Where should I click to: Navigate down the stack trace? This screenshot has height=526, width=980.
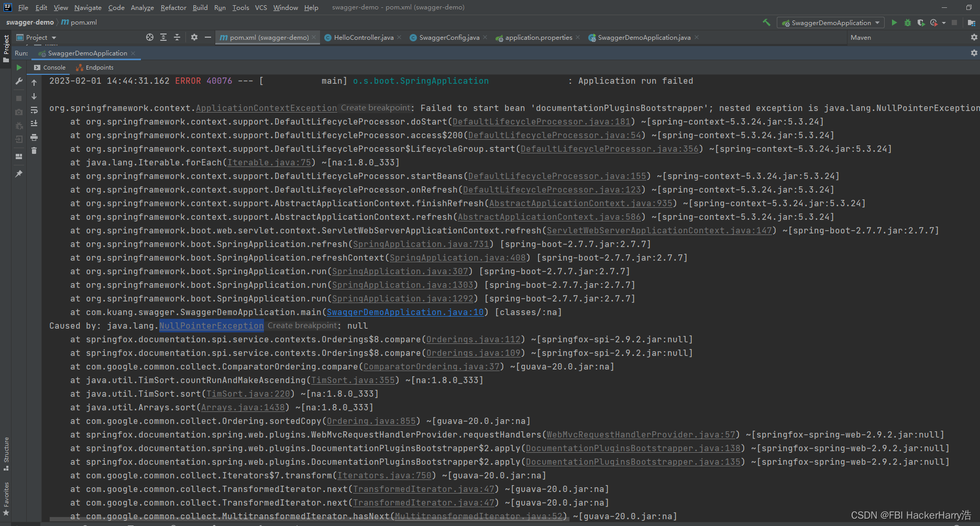pyautogui.click(x=34, y=96)
